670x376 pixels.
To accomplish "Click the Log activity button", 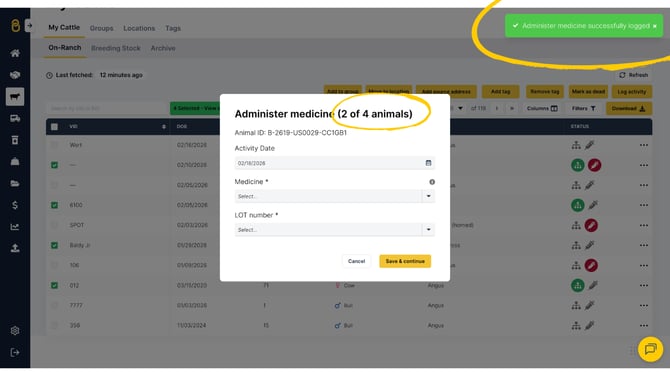I will 632,92.
